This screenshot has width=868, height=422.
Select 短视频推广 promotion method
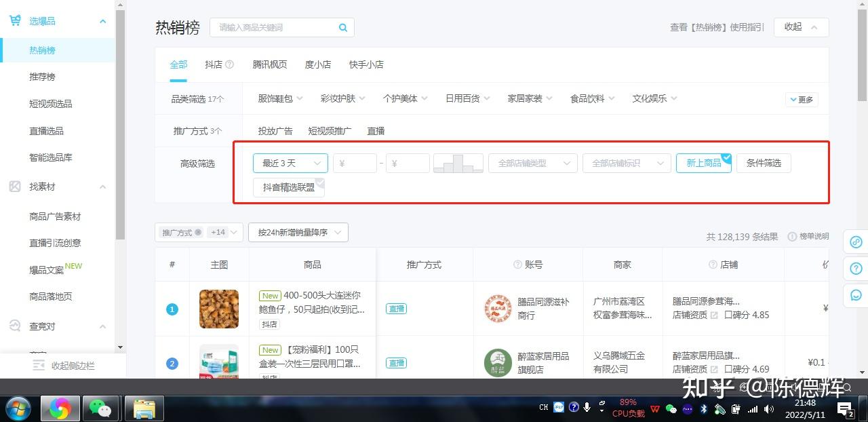point(330,131)
